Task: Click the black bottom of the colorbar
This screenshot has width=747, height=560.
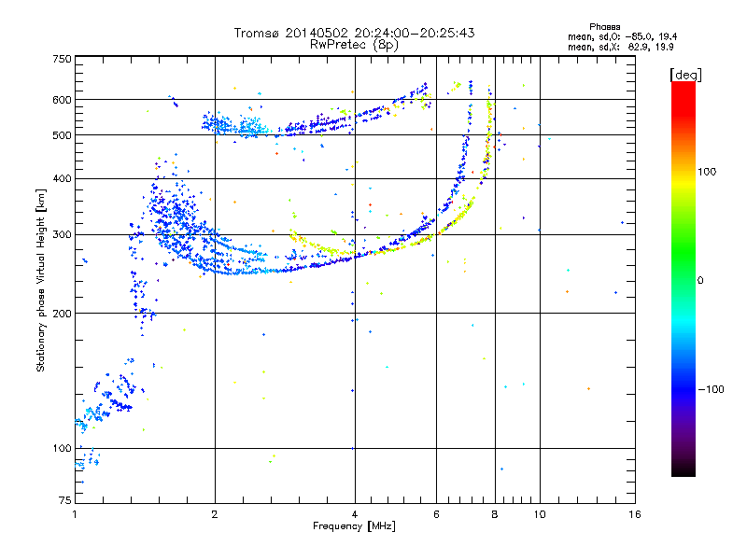Action: point(684,469)
